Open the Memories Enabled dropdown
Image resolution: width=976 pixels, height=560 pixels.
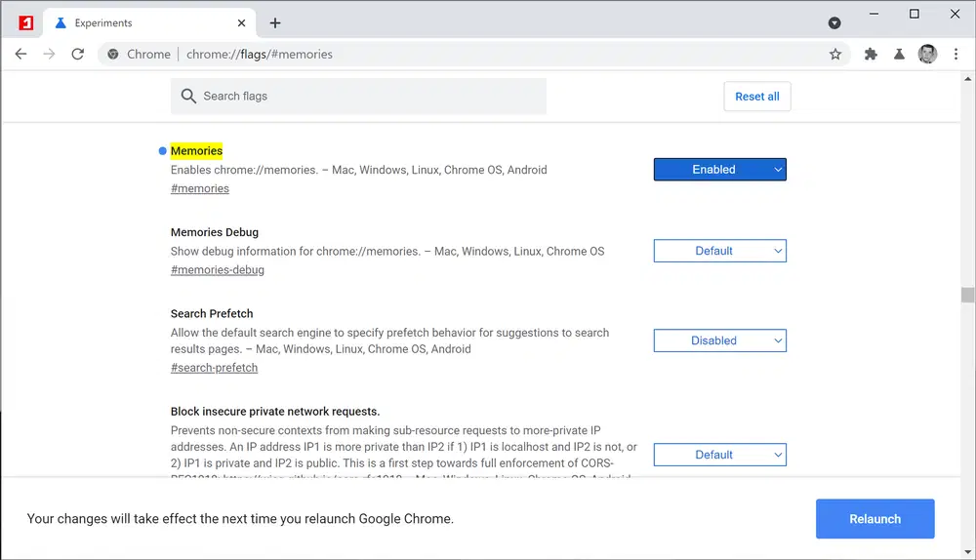[x=719, y=170]
